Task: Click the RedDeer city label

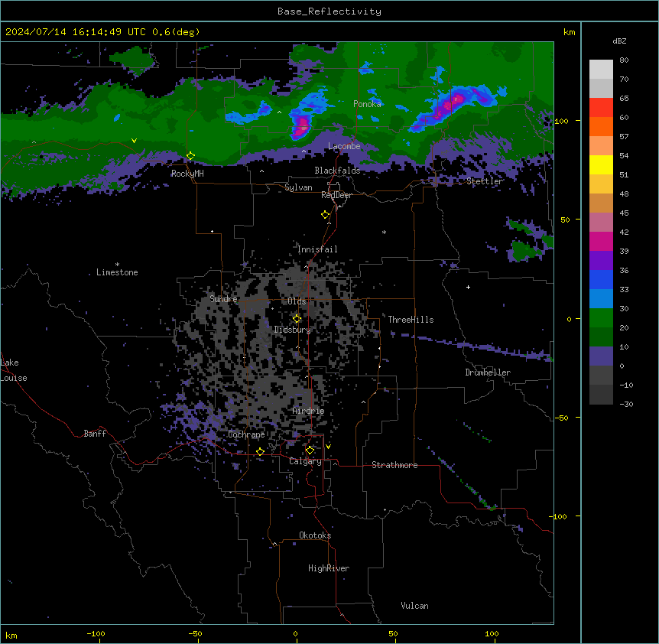Action: [x=336, y=195]
